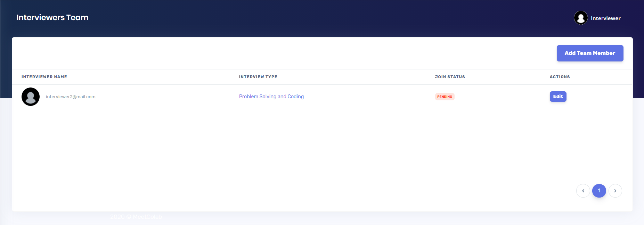
Task: Sort by Interviewer Name column header
Action: [x=44, y=77]
